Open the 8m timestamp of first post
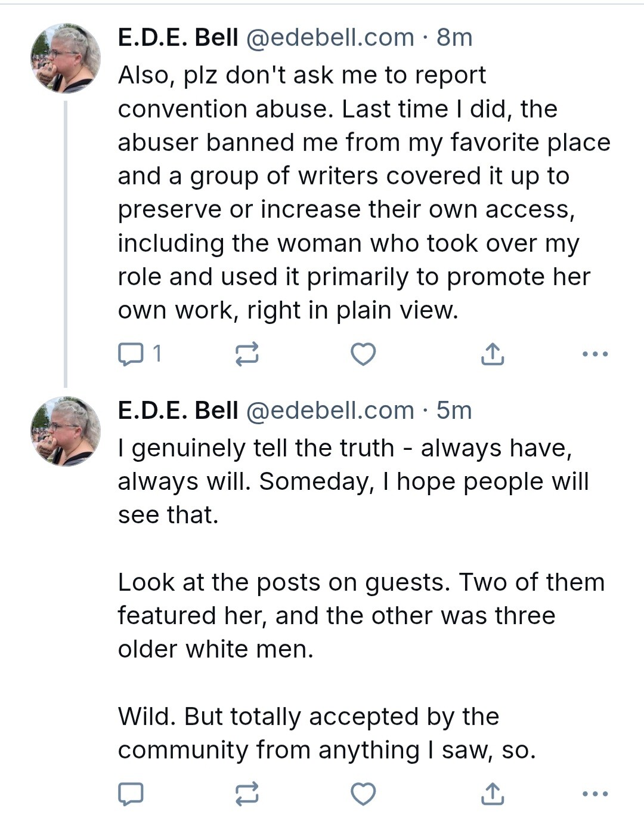This screenshot has width=644, height=821. pos(454,38)
